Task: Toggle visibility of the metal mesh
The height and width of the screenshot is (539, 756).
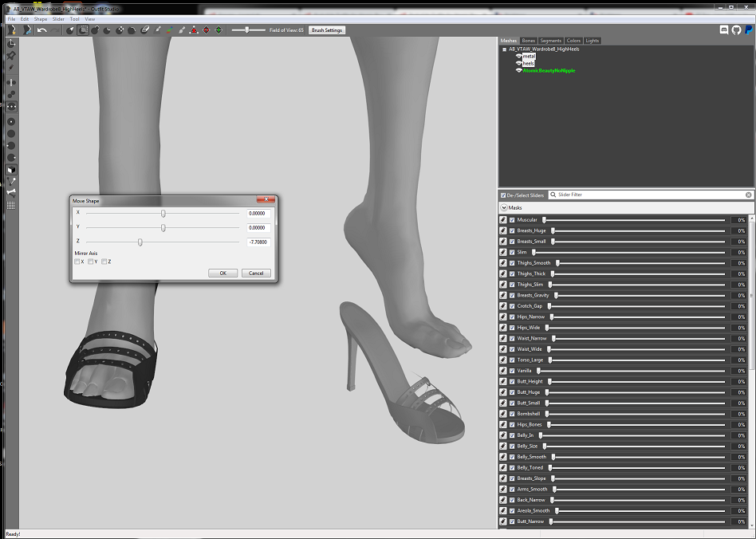Action: pos(519,56)
